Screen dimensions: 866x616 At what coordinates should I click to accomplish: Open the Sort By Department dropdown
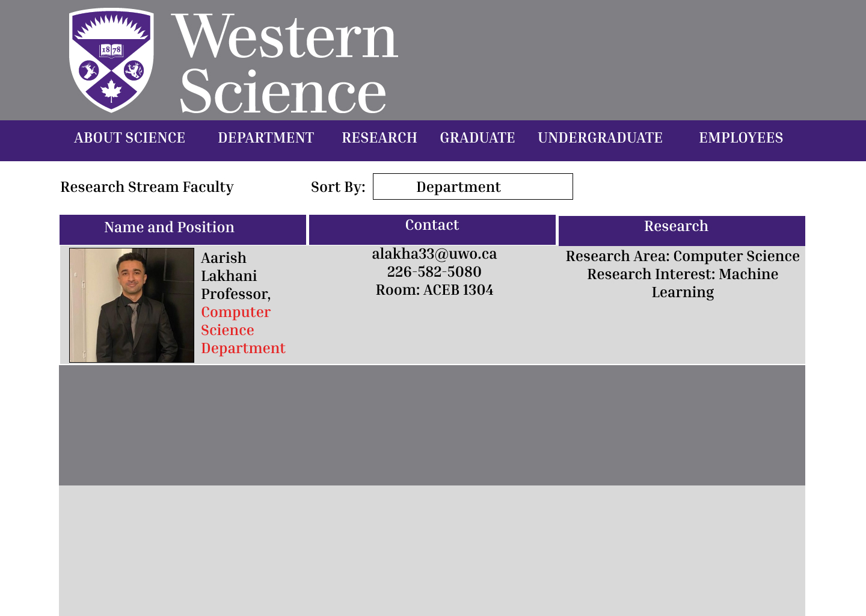coord(473,186)
